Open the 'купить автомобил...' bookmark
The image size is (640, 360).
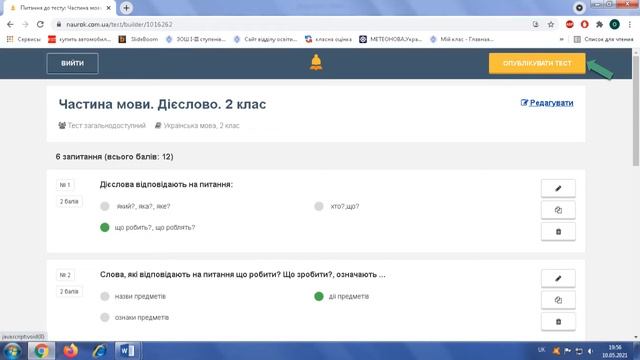pos(80,39)
